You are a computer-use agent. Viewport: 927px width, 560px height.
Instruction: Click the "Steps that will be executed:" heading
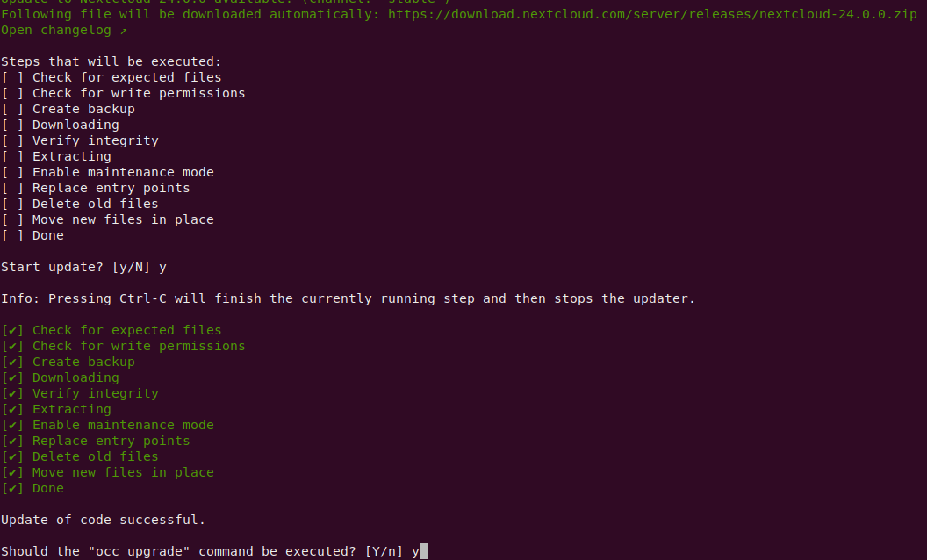pyautogui.click(x=111, y=61)
